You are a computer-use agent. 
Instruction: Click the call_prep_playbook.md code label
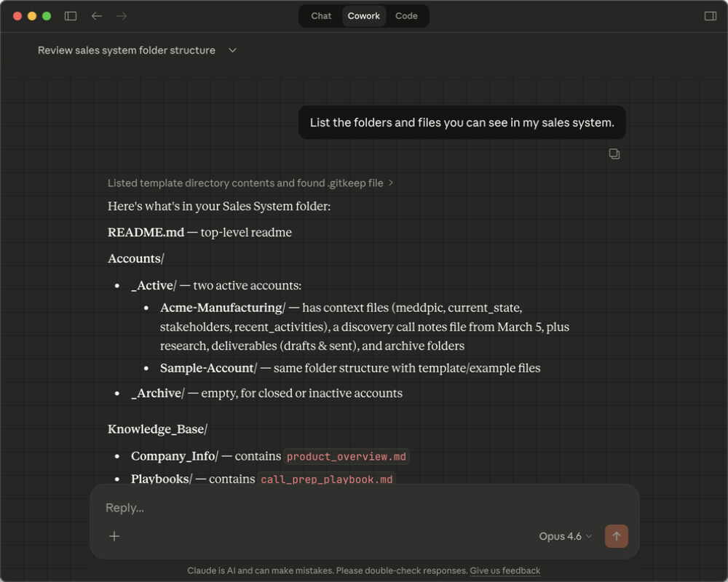(327, 479)
